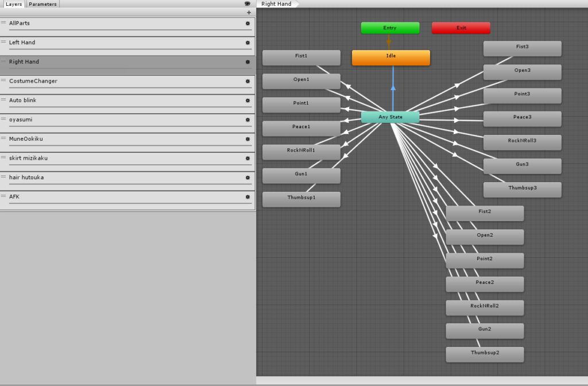The width and height of the screenshot is (588, 386).
Task: Select the Layers tab
Action: 13,4
